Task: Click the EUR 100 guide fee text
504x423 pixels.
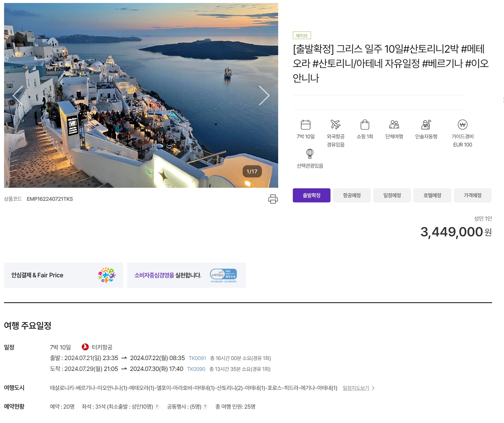Action: click(463, 145)
